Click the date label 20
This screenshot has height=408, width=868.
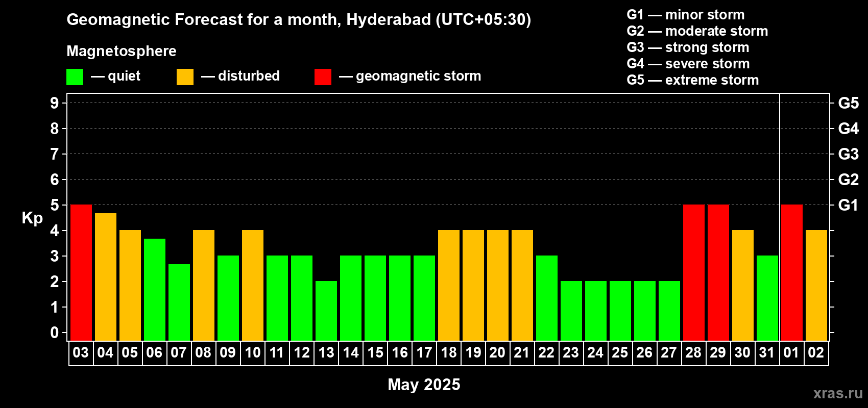coord(497,353)
